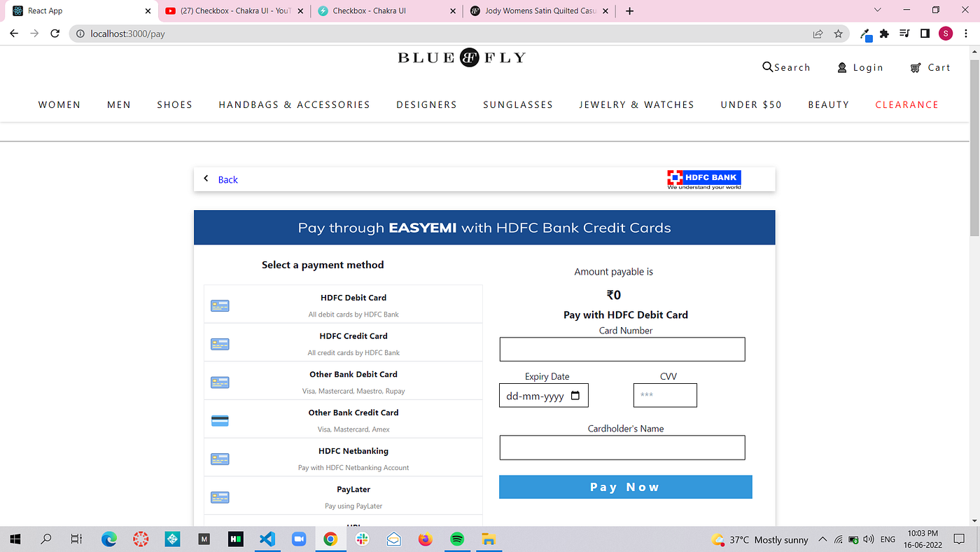Select HDFC Netbanking payment method

tap(343, 458)
